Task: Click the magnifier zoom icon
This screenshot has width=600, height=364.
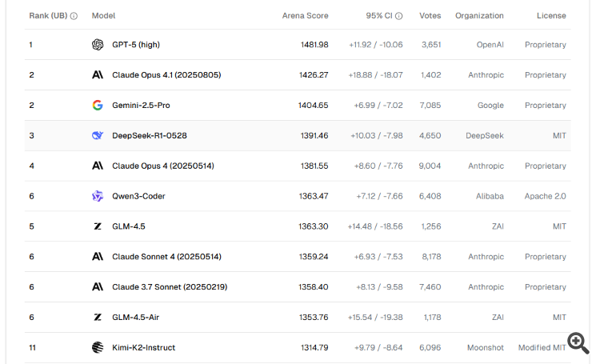Action: 578,343
